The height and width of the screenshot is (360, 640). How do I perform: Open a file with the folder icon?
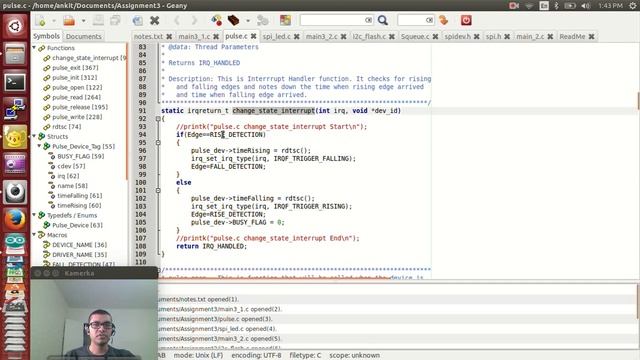point(69,20)
